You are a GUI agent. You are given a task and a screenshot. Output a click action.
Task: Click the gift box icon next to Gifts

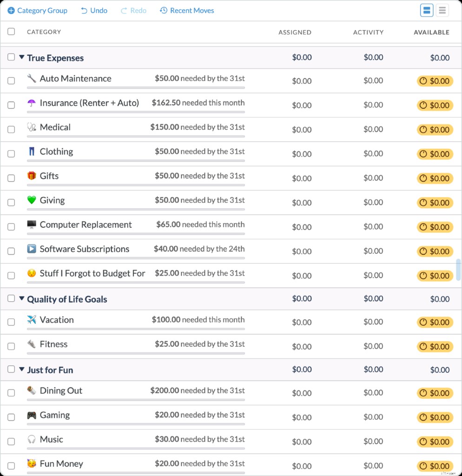(x=32, y=176)
